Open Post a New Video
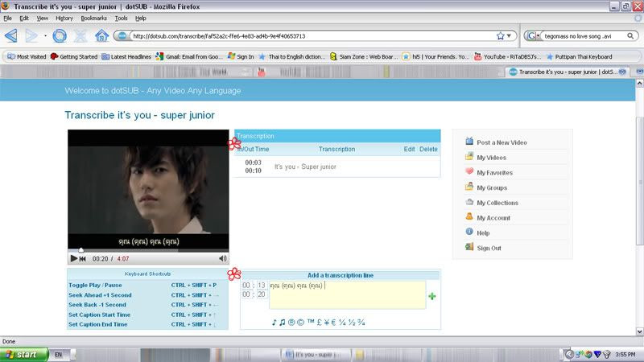Image resolution: width=644 pixels, height=362 pixels. click(502, 142)
